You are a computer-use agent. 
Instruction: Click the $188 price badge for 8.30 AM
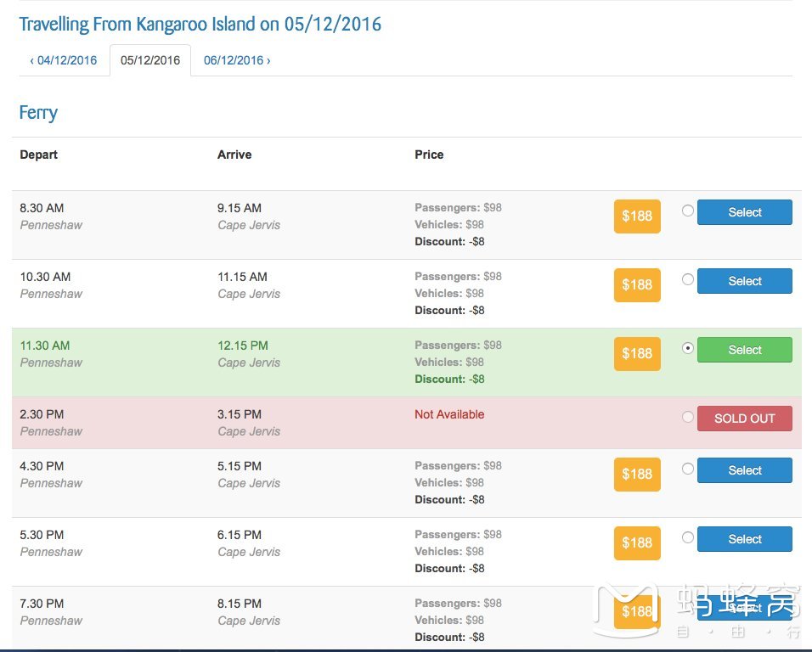pos(637,216)
